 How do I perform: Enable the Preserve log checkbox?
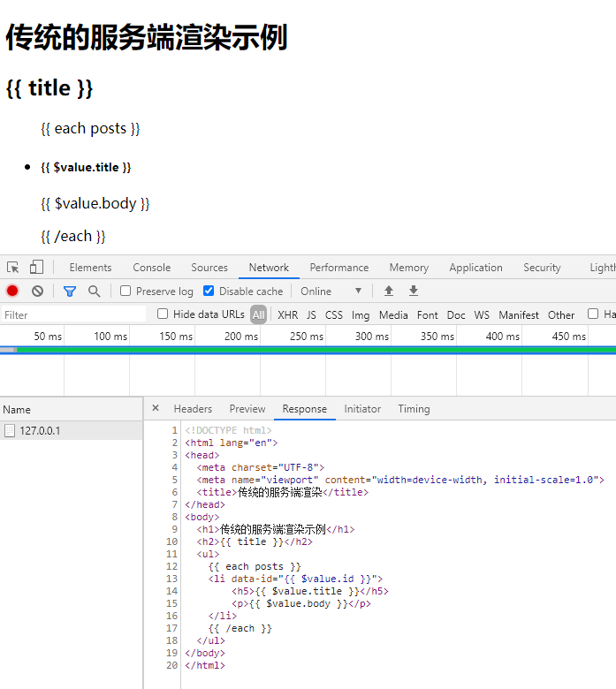pyautogui.click(x=125, y=291)
